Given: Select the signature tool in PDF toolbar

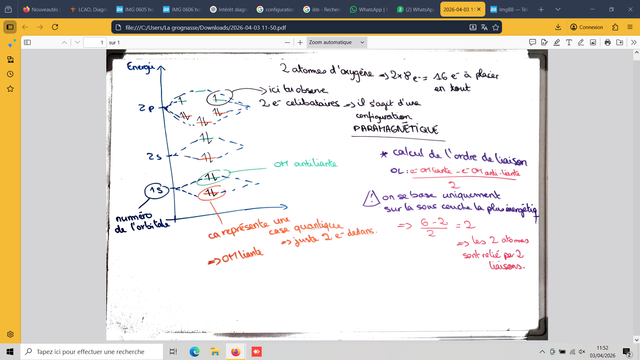Looking at the screenshot, I should point(544,42).
